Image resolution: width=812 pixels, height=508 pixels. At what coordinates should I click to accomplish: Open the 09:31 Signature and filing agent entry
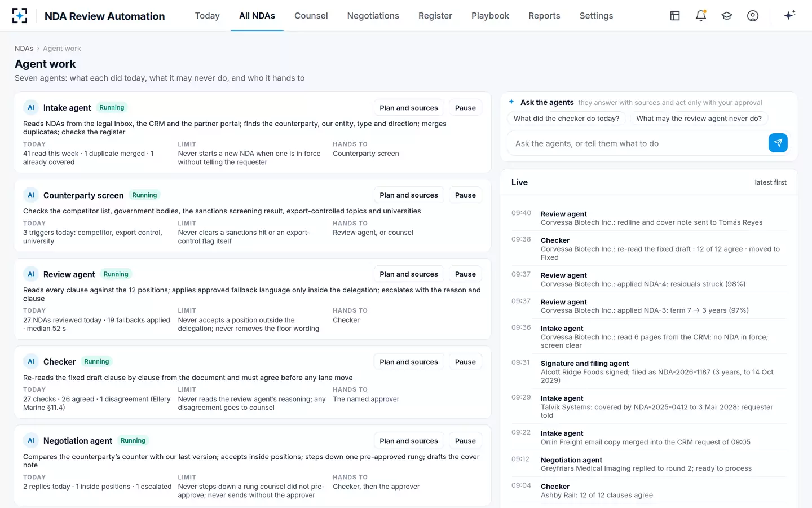648,371
